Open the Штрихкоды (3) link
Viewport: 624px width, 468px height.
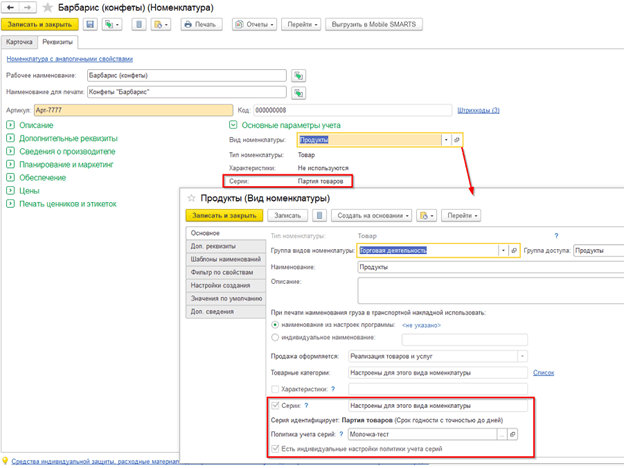click(477, 109)
